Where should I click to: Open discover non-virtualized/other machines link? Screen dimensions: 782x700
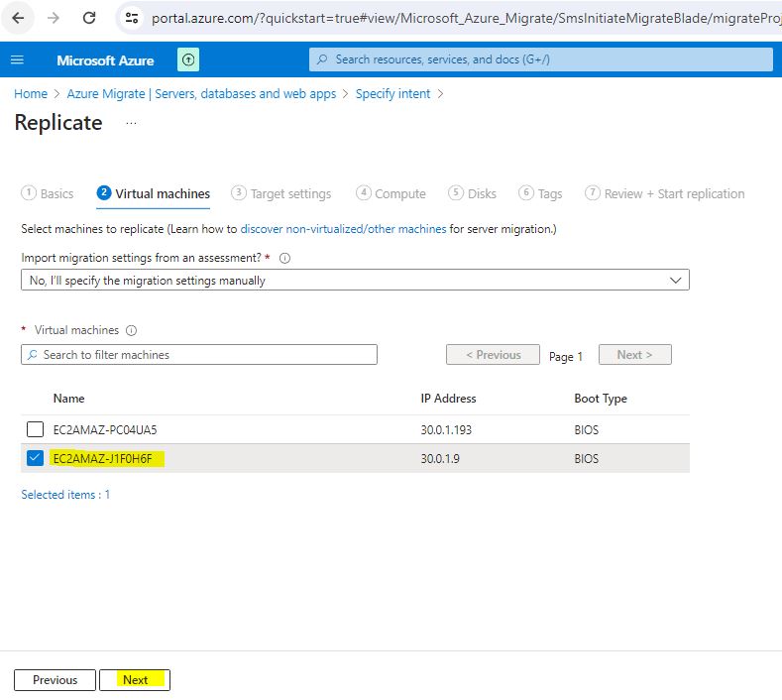[343, 229]
